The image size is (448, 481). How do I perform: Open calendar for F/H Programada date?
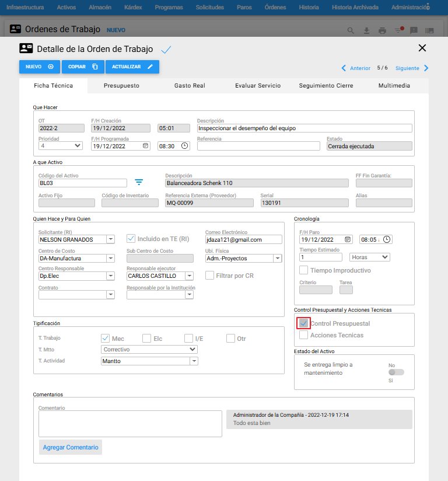click(x=145, y=146)
